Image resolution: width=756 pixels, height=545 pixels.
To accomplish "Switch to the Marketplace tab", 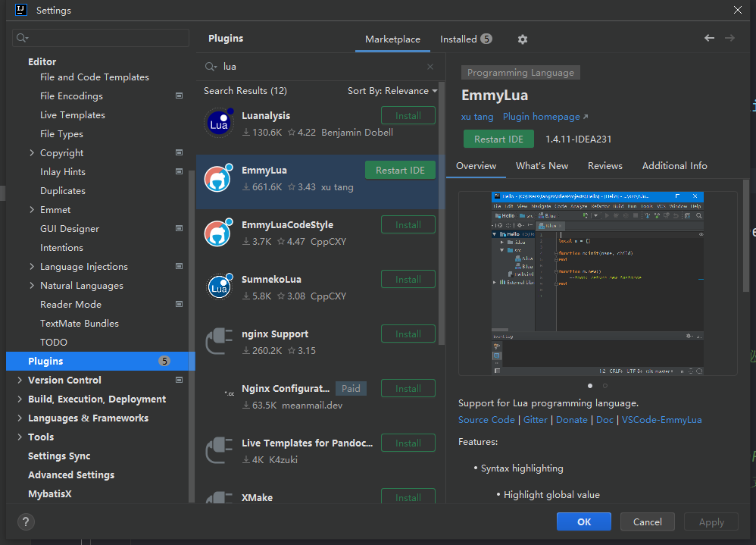I will [392, 39].
